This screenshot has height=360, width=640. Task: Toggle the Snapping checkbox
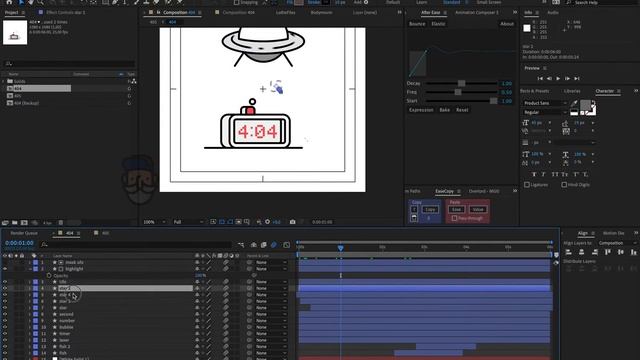(x=236, y=2)
